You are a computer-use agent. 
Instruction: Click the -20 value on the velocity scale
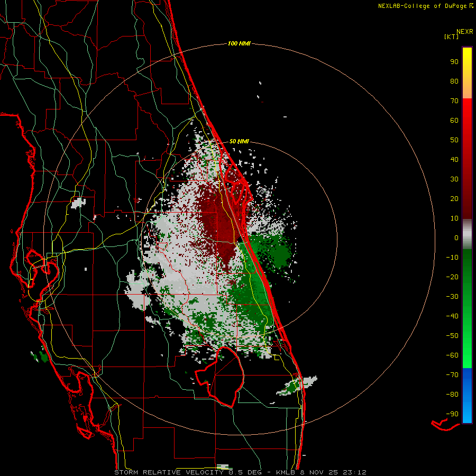(452, 277)
